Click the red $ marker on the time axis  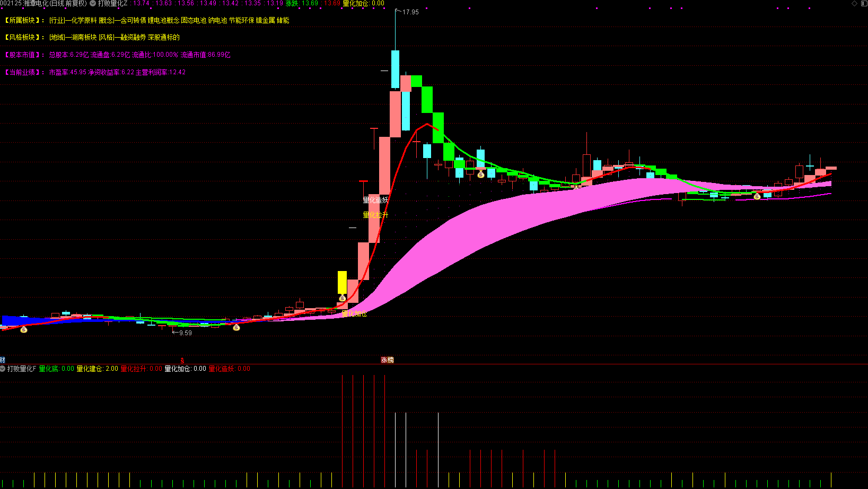[x=182, y=361]
